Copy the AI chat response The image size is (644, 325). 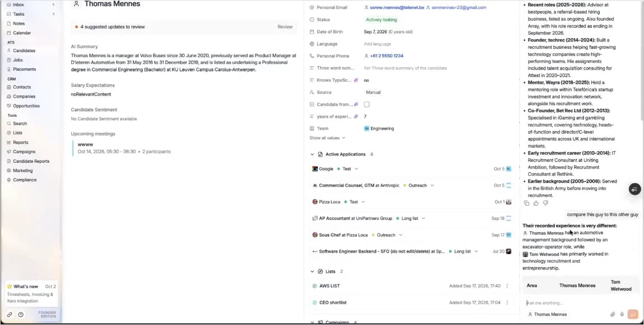tap(527, 203)
